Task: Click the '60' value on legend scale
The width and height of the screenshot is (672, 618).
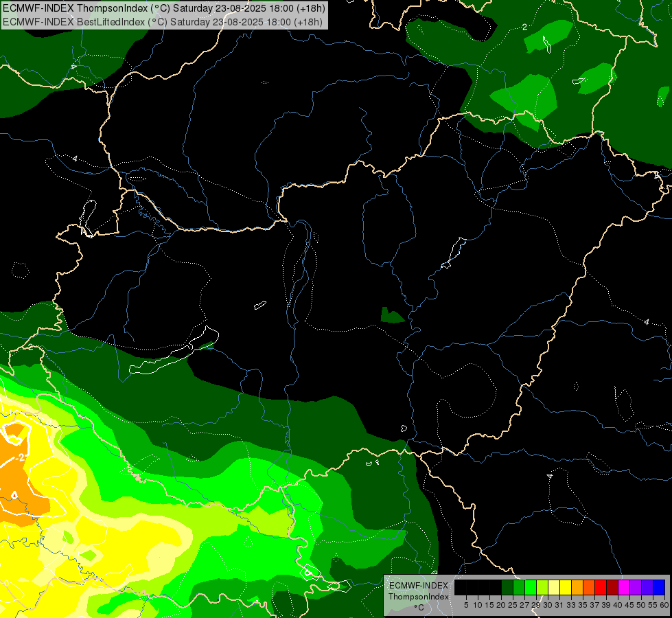Action: [664, 605]
